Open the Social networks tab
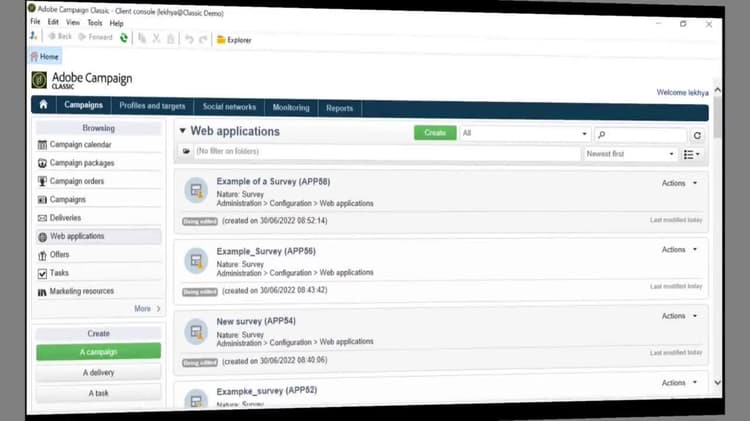This screenshot has width=750, height=421. [x=229, y=107]
